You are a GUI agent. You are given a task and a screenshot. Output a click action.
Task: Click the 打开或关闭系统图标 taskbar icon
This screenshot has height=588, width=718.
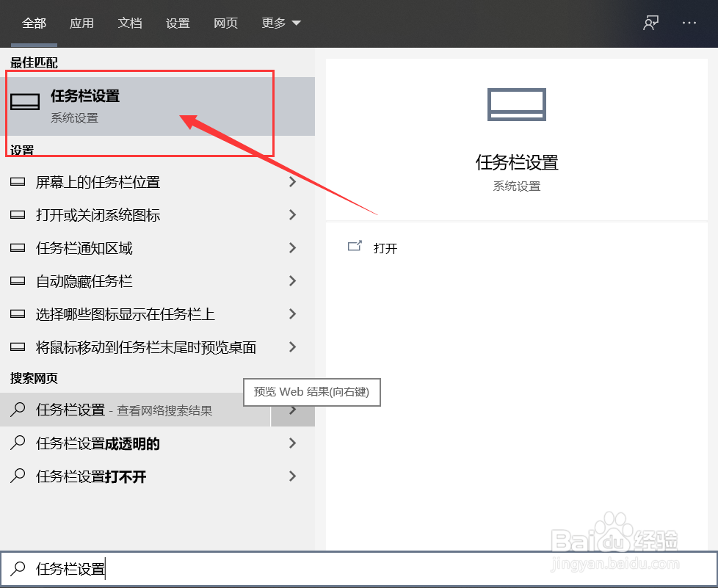coord(17,215)
